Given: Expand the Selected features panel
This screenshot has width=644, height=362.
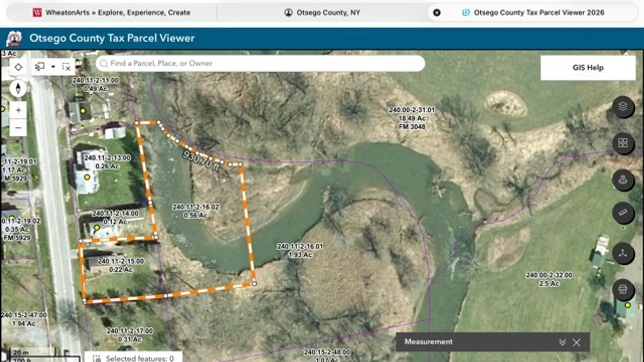Looking at the screenshot, I should coord(133,358).
